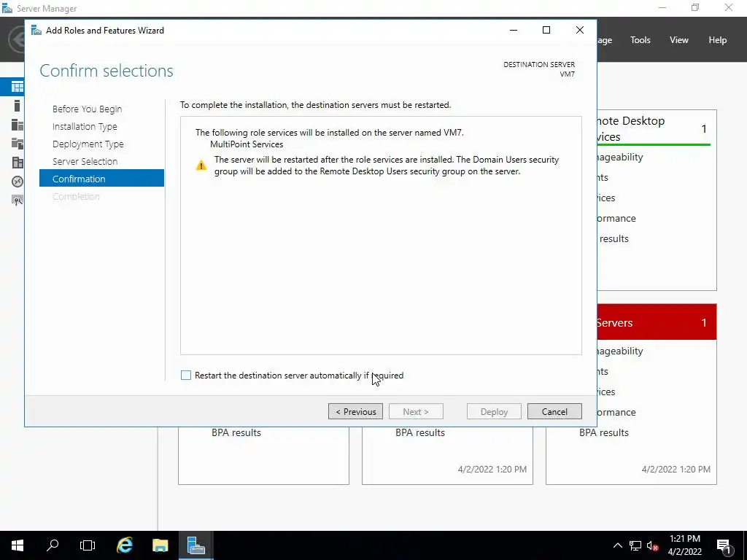The height and width of the screenshot is (560, 747).
Task: Go to Before You Begin step
Action: click(x=88, y=109)
